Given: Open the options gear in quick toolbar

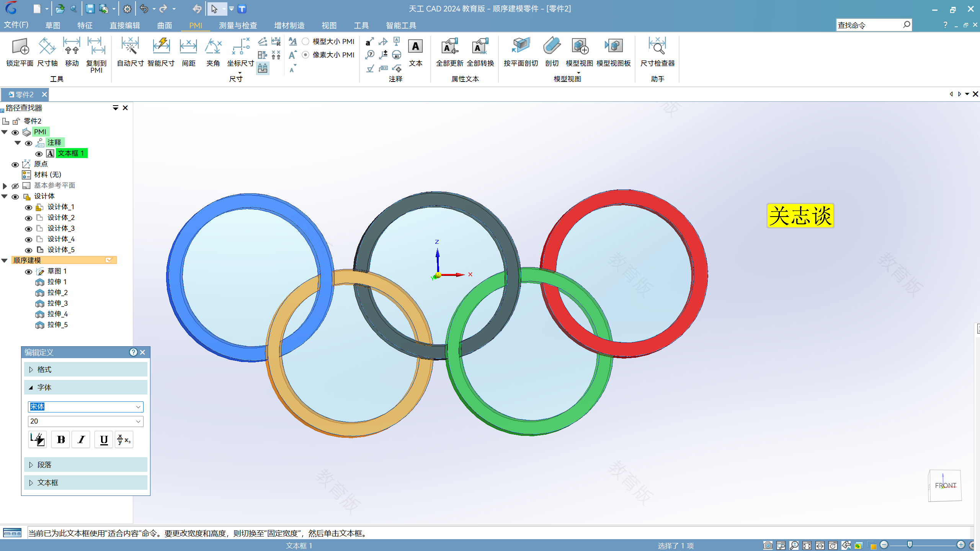Looking at the screenshot, I should 127,9.
